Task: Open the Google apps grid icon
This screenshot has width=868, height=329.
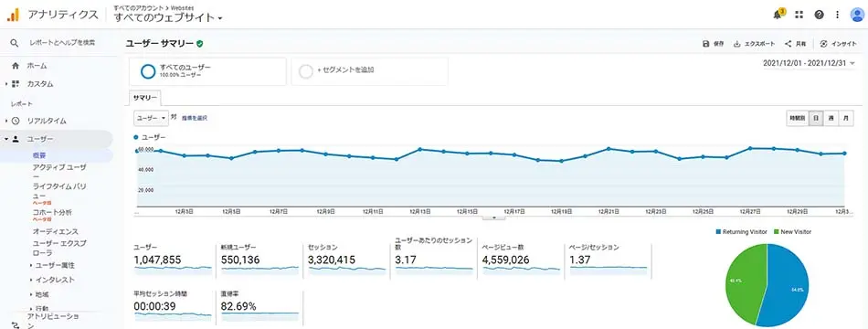Action: pos(799,15)
